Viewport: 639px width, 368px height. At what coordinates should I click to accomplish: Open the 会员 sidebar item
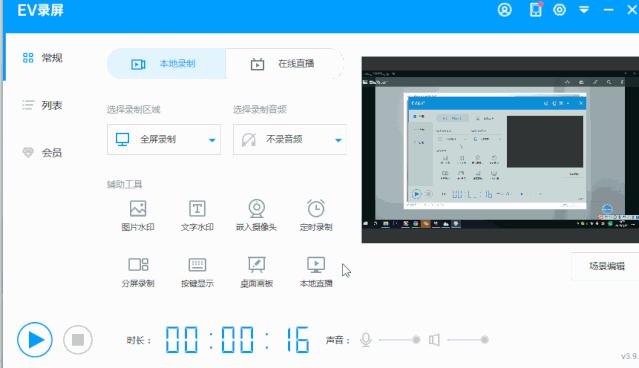(x=42, y=152)
